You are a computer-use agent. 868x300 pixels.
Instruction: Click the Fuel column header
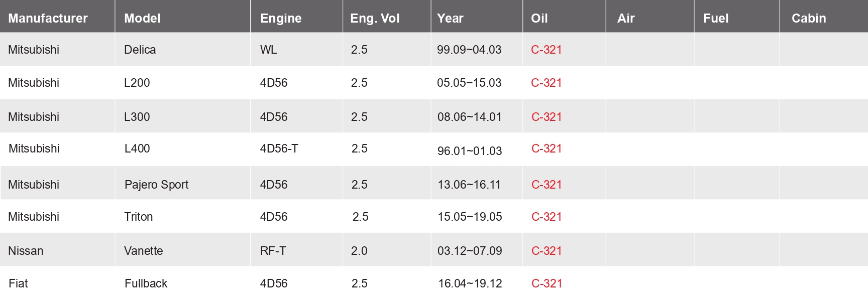[716, 19]
